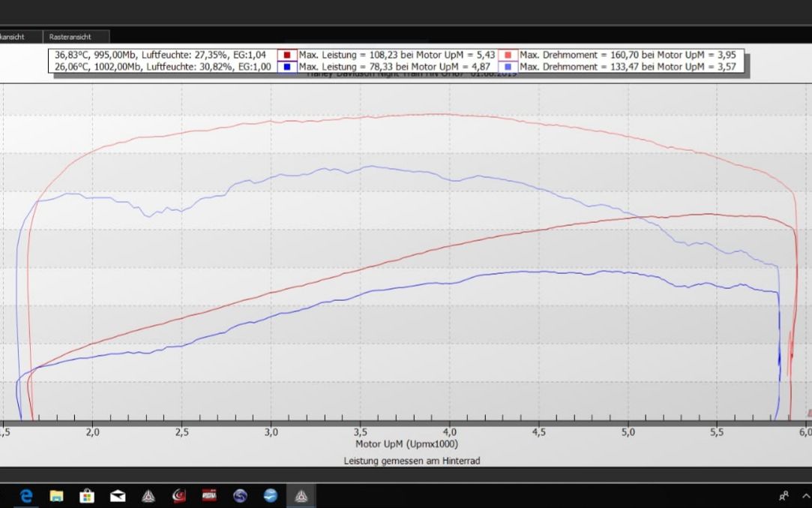Image resolution: width=812 pixels, height=508 pixels.
Task: Open the Mail envelope app
Action: point(118,495)
